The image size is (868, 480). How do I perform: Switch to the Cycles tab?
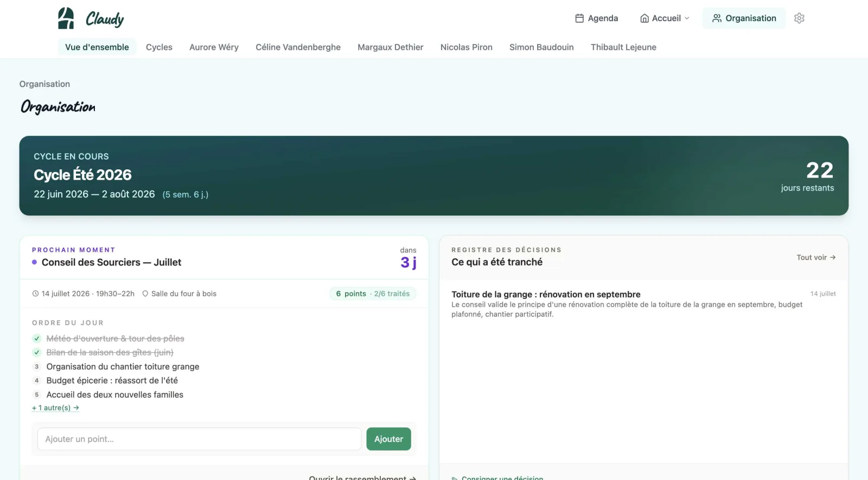click(x=159, y=47)
